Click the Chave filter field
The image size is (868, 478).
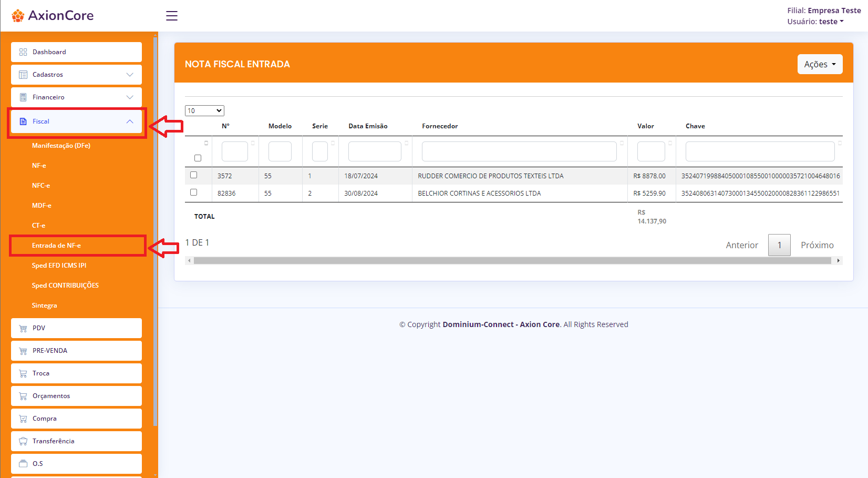coord(760,151)
